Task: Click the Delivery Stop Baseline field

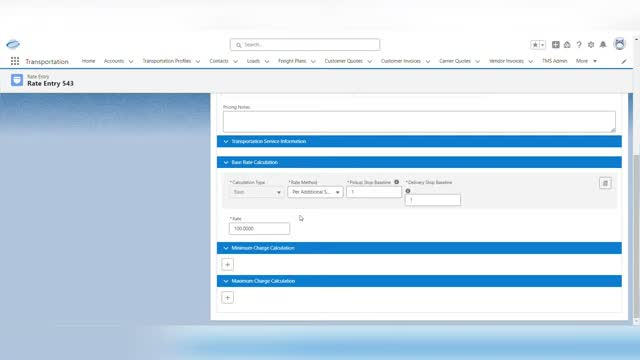Action: [x=433, y=200]
